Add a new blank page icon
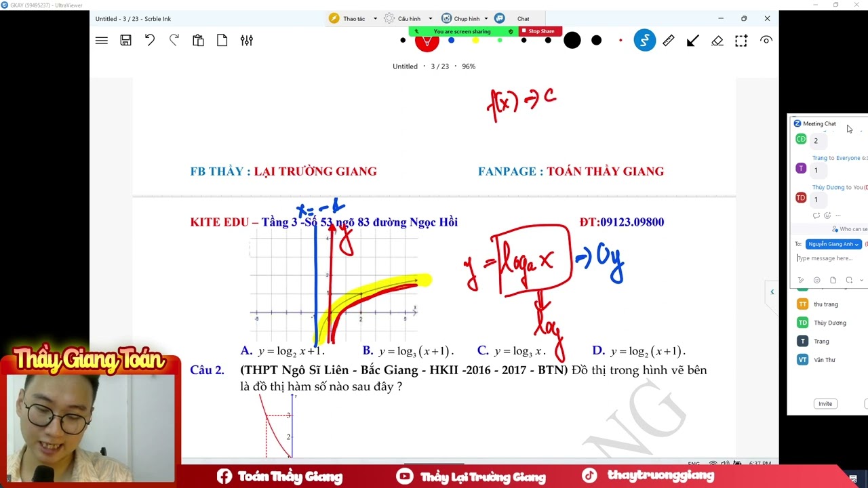 [x=222, y=41]
